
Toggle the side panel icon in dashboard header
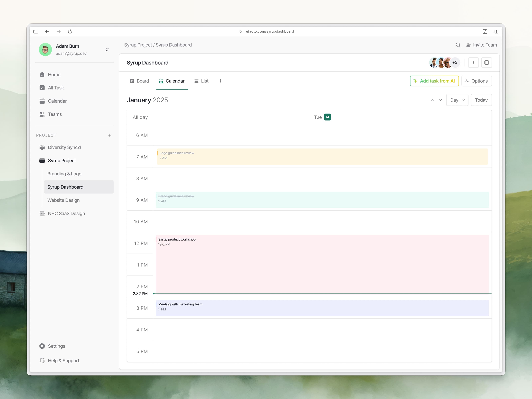point(487,63)
